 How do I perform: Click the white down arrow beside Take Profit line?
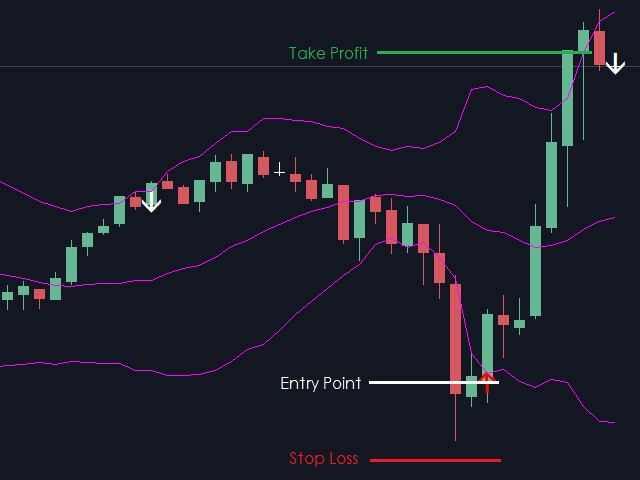[615, 65]
